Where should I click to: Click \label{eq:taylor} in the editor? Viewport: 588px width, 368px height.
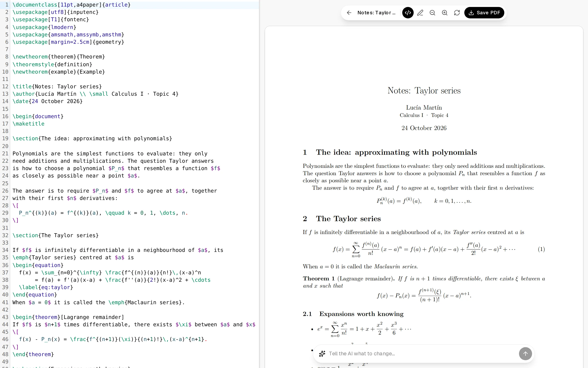click(x=46, y=287)
